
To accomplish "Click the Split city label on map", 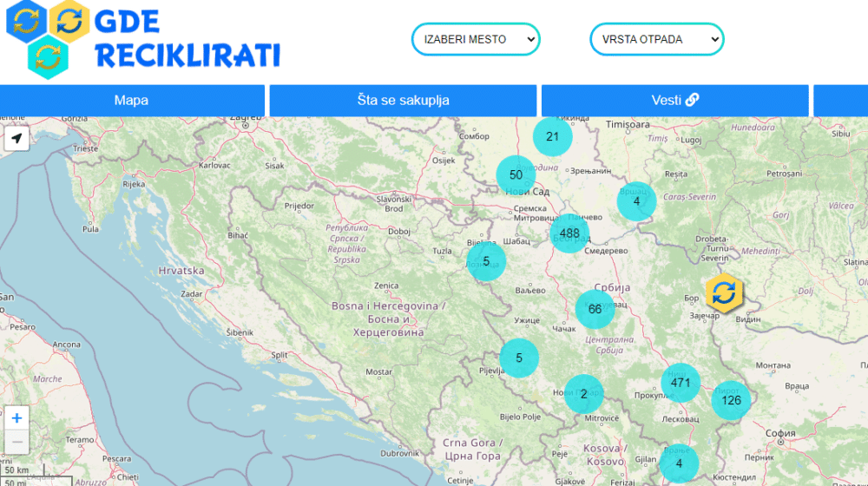I will coord(279,355).
